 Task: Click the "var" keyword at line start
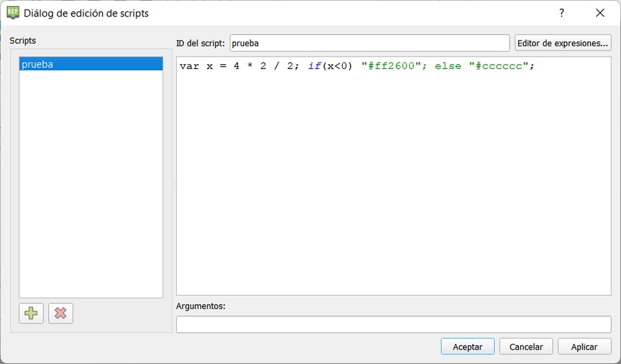pos(189,66)
